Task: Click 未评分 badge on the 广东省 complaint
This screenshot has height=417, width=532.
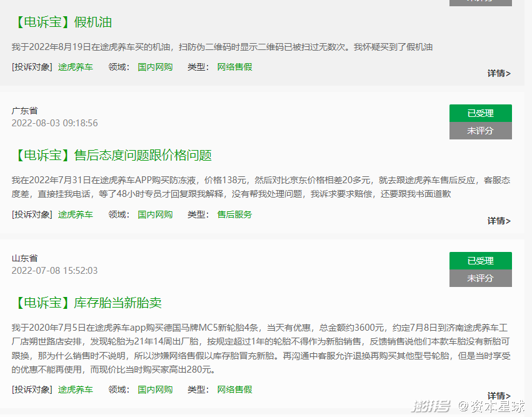Action: 480,131
